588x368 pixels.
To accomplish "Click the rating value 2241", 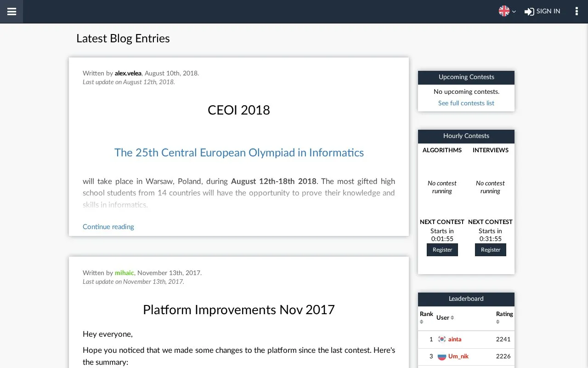I will tap(503, 339).
